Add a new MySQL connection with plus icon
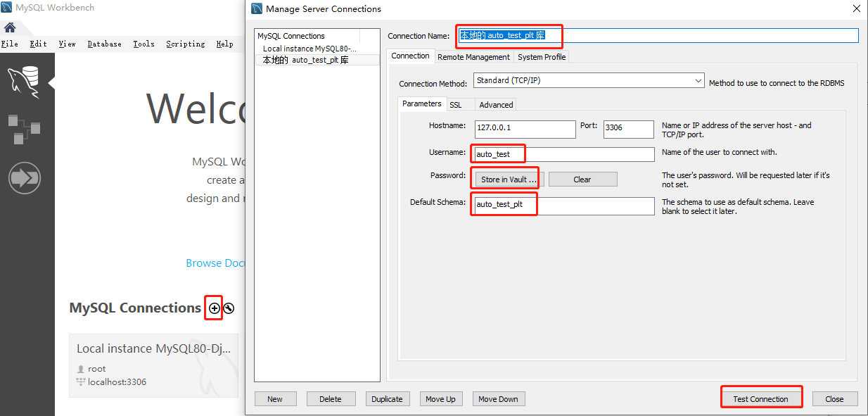The height and width of the screenshot is (416, 868). click(x=214, y=308)
